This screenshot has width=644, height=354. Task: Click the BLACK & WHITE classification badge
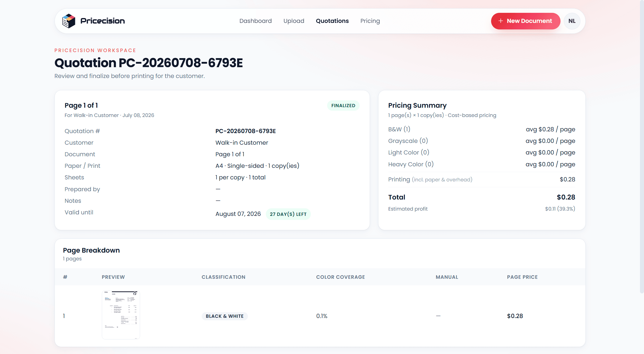[x=225, y=316]
